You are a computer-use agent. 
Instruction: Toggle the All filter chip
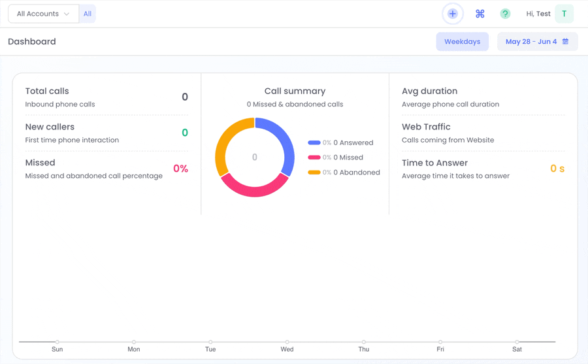tap(88, 14)
